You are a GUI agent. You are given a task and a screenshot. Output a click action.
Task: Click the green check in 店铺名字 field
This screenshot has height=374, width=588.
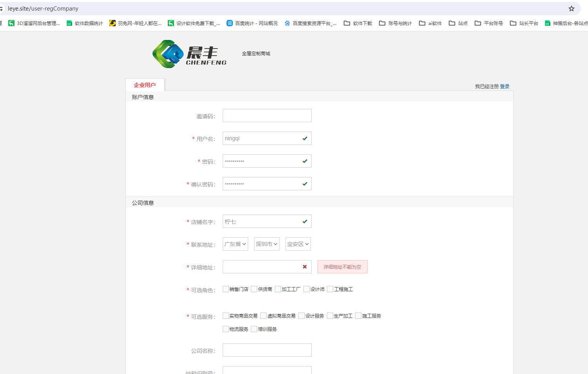(305, 221)
